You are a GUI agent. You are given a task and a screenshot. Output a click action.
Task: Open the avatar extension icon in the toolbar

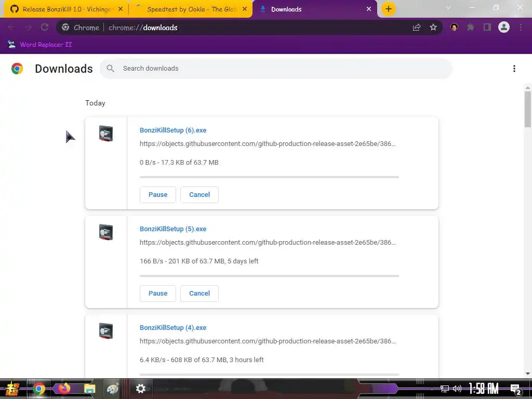(454, 27)
